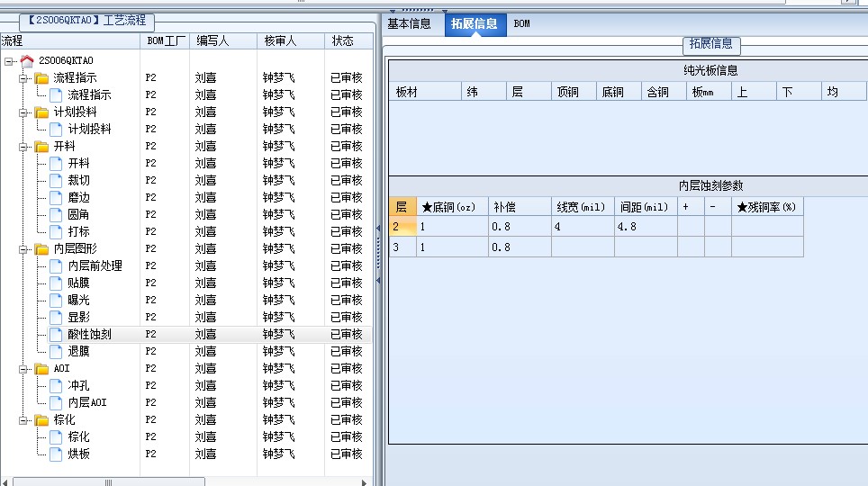Click the 显影 document icon
868x486 pixels.
coord(56,317)
